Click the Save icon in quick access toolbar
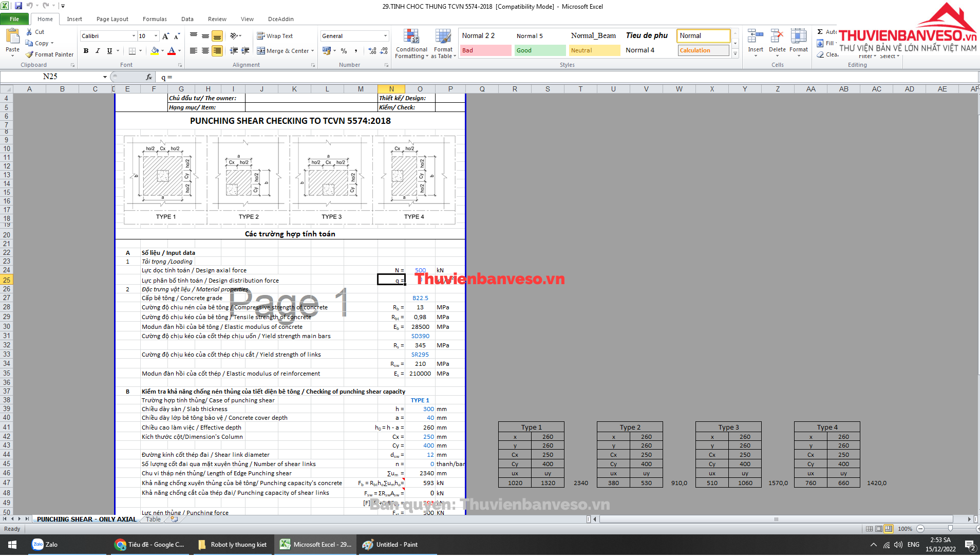Viewport: 980px width, 557px height. 18,6
